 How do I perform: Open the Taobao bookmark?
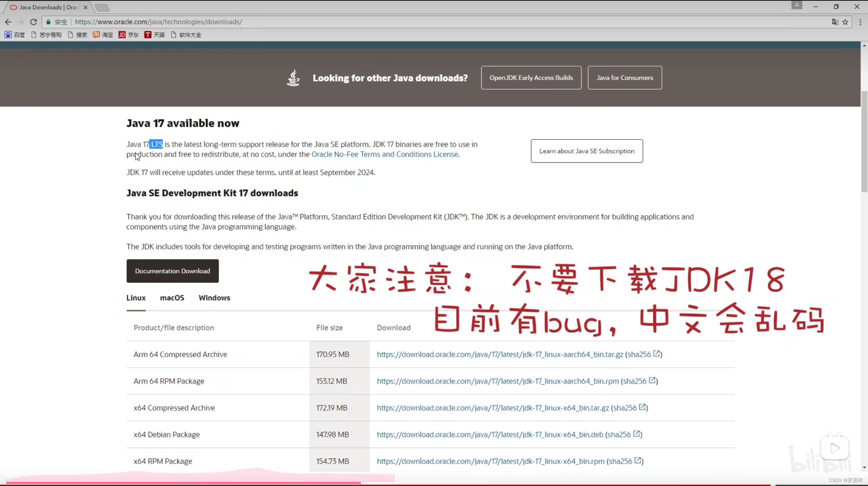(103, 35)
